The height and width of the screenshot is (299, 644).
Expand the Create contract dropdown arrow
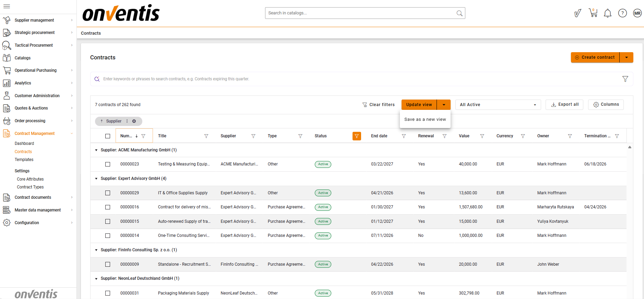click(627, 57)
